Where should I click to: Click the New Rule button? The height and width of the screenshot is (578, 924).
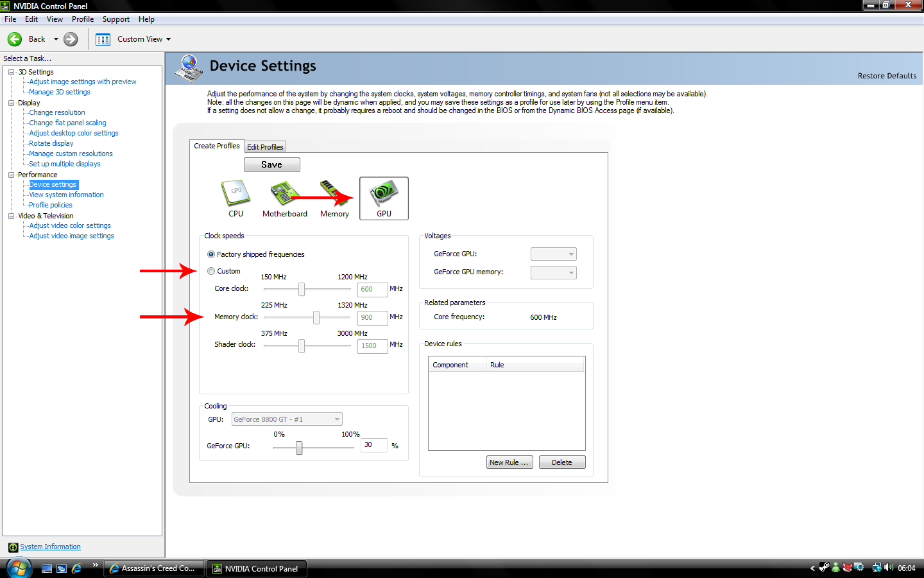tap(509, 462)
